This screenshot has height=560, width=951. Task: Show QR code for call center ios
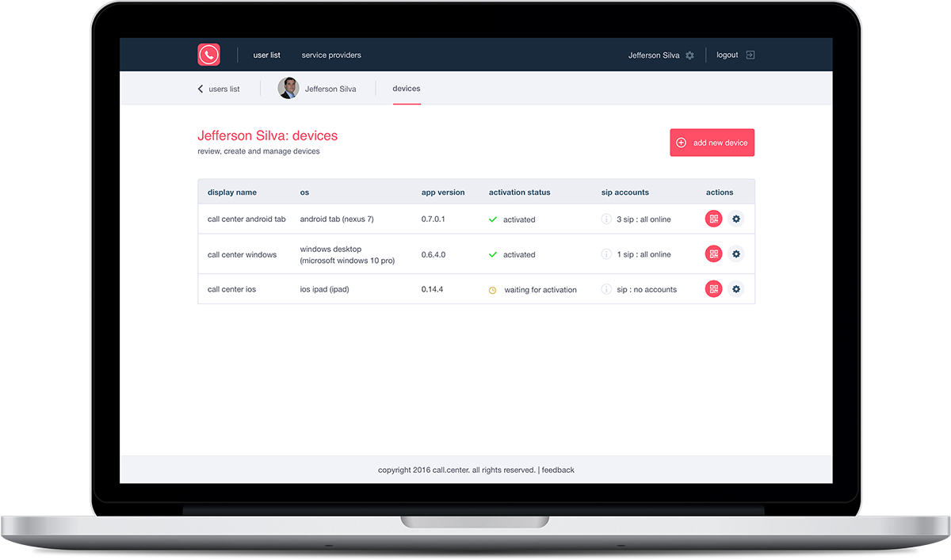click(714, 289)
